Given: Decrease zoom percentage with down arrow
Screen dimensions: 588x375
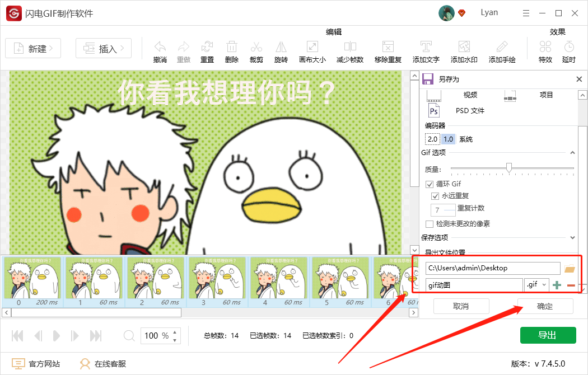Looking at the screenshot, I should [x=175, y=340].
